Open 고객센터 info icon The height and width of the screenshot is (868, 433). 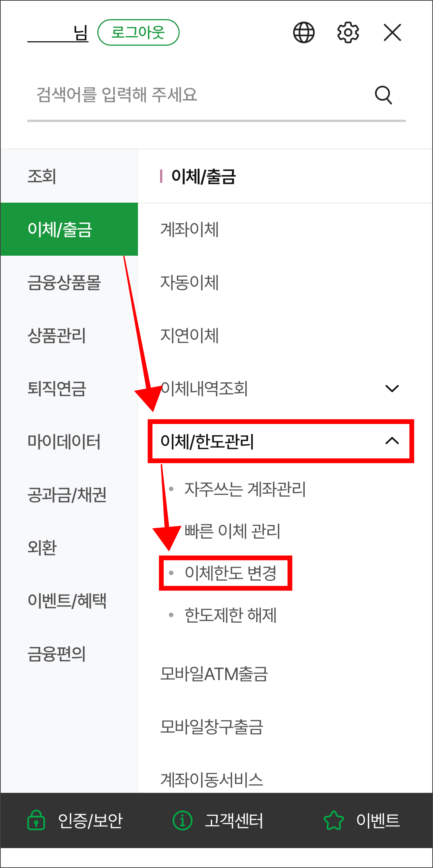click(x=183, y=820)
